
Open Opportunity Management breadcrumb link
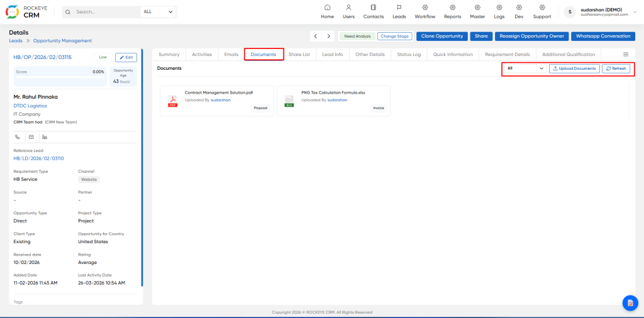pos(62,41)
